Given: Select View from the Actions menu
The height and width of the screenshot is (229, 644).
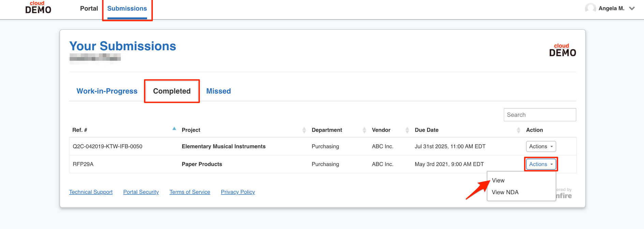Looking at the screenshot, I should point(498,180).
